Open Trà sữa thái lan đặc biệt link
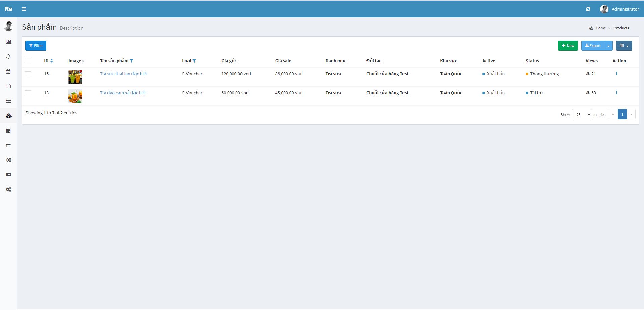Viewport: 644px width, 310px height. coord(124,74)
